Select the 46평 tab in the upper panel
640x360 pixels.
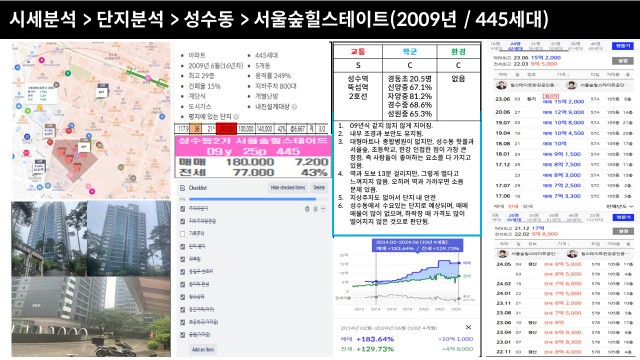point(596,46)
